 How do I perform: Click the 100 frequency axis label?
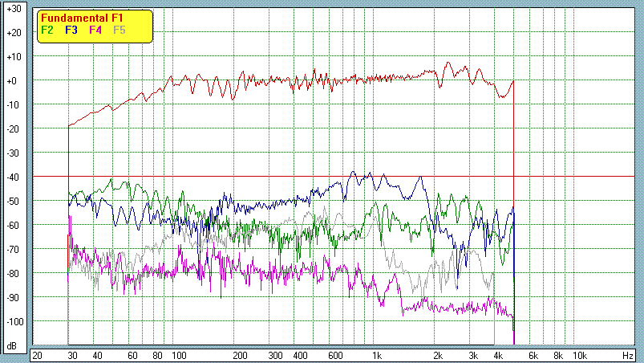[x=179, y=356]
